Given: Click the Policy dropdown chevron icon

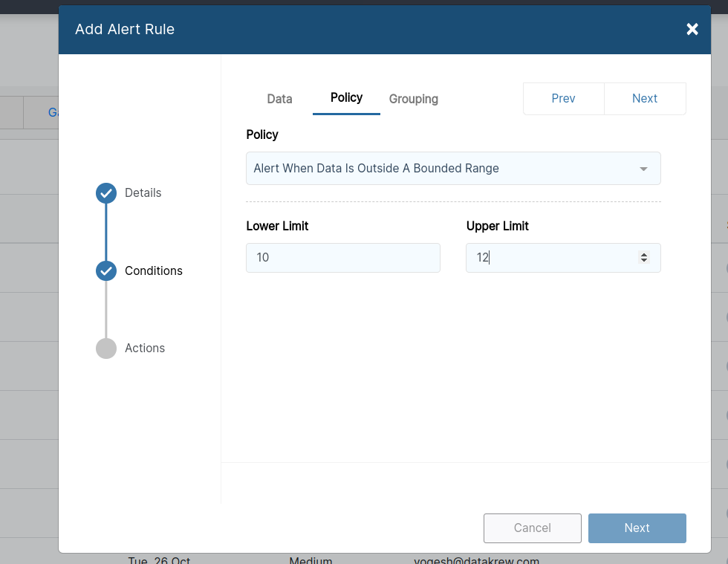Looking at the screenshot, I should pos(643,168).
